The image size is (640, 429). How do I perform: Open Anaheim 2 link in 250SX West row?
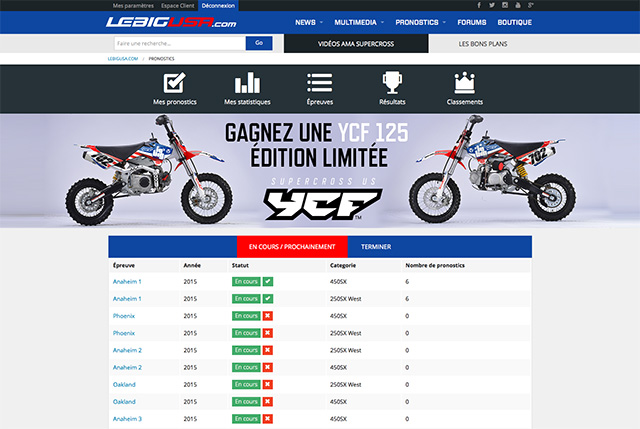(127, 350)
